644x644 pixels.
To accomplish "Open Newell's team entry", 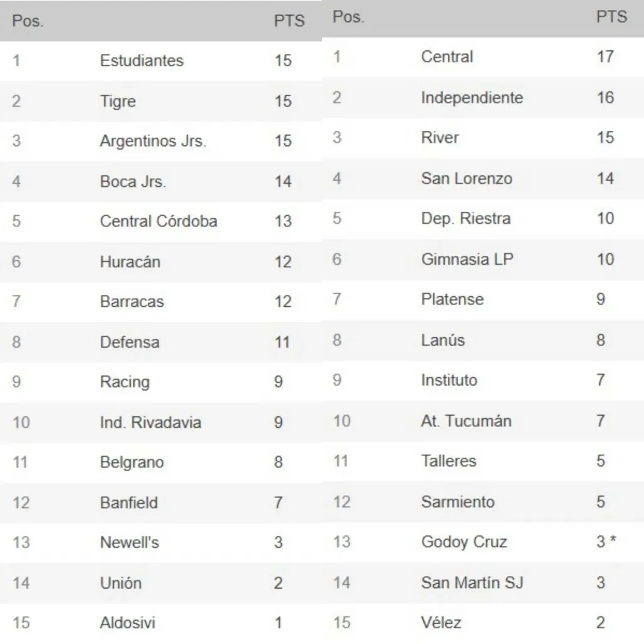I will click(130, 542).
